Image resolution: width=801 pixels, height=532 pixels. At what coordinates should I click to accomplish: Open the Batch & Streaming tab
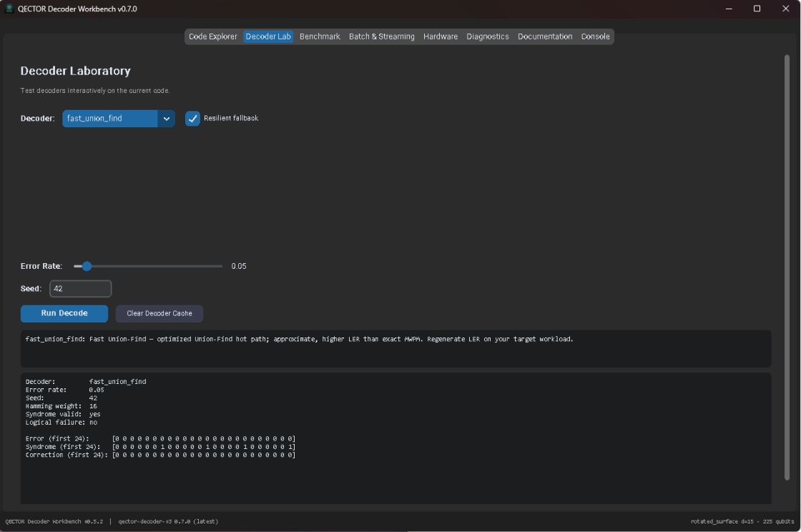pyautogui.click(x=382, y=36)
